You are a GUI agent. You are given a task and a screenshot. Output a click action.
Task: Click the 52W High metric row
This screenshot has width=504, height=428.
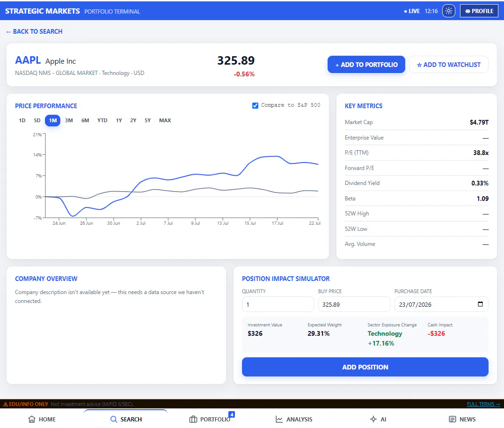click(416, 214)
